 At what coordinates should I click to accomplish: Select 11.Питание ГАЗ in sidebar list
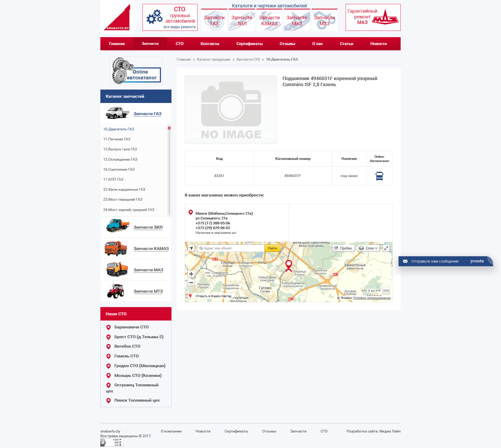[x=117, y=139]
